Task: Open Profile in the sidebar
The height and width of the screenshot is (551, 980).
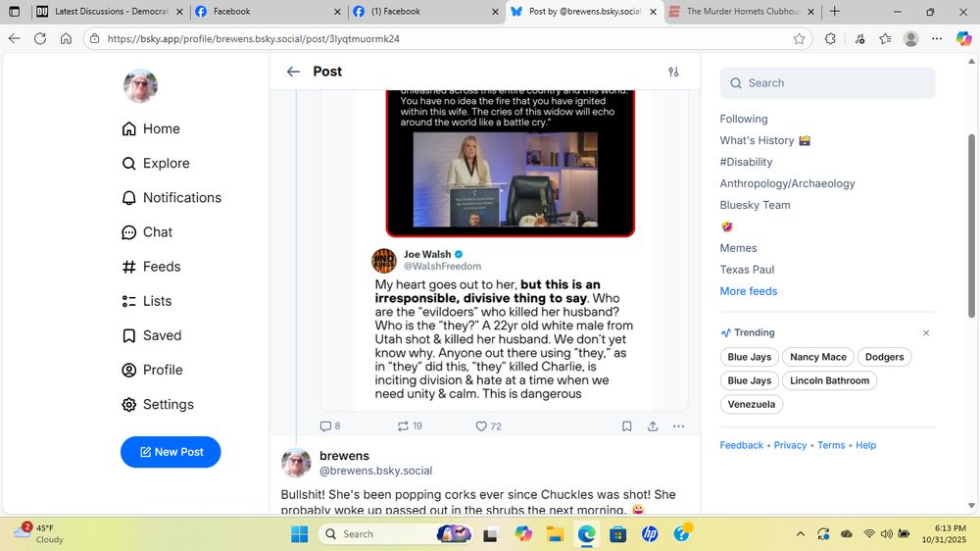Action: pyautogui.click(x=152, y=370)
